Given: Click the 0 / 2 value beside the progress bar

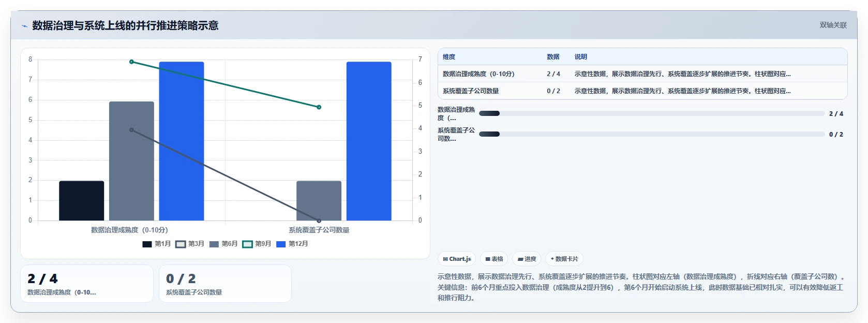Looking at the screenshot, I should pyautogui.click(x=836, y=134).
